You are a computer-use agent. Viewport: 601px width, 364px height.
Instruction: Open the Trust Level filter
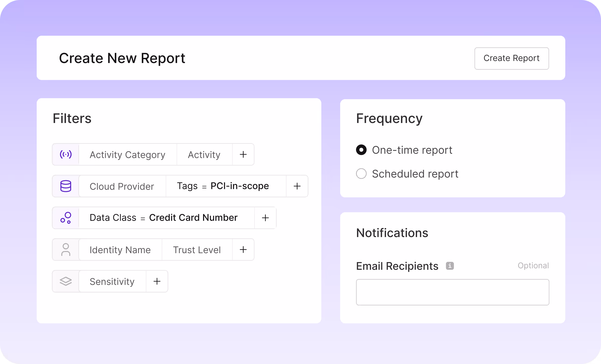[197, 250]
